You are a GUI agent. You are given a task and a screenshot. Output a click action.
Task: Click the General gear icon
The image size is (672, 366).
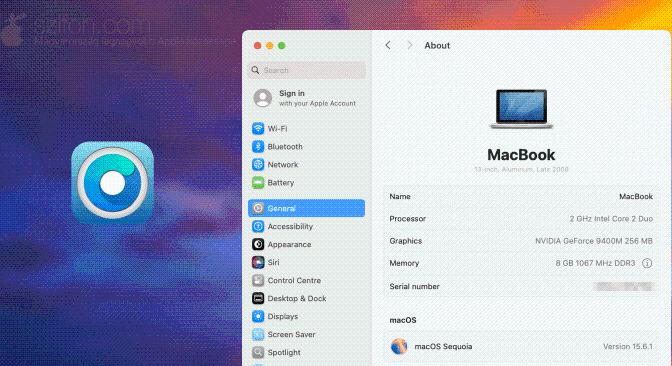[x=258, y=208]
